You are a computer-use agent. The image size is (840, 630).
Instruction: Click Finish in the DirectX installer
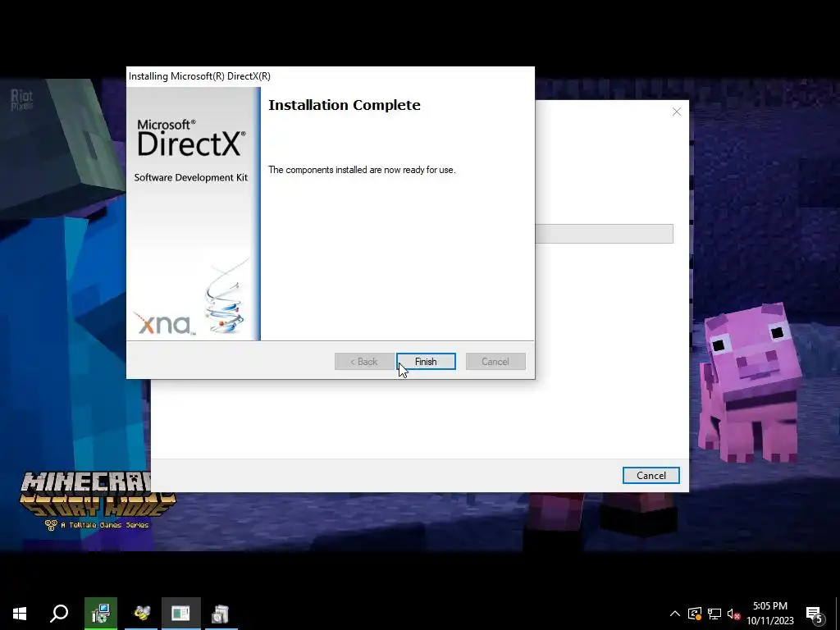pos(426,362)
